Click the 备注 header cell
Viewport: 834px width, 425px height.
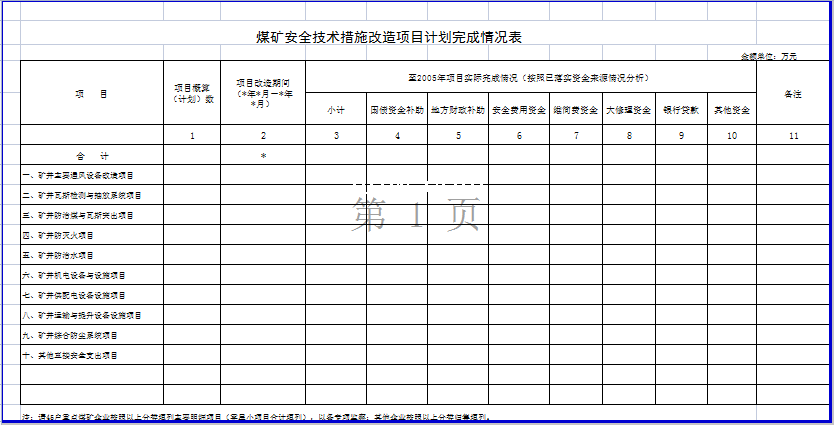tap(793, 93)
